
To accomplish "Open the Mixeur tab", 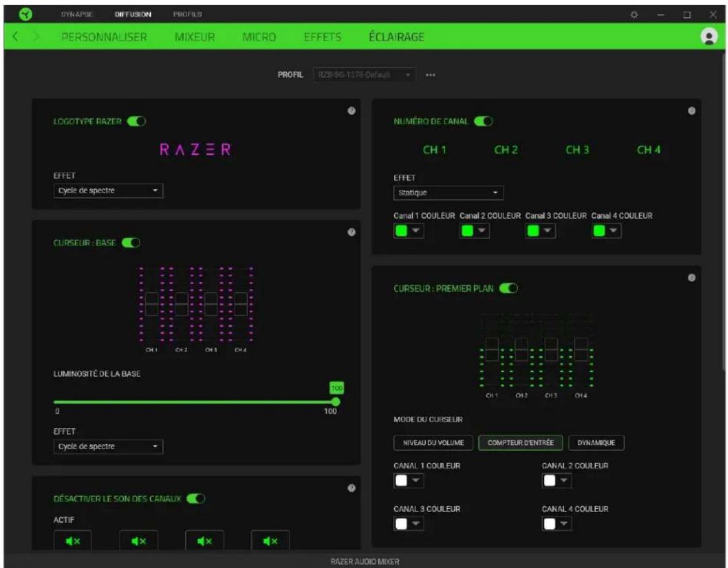I will 195,37.
